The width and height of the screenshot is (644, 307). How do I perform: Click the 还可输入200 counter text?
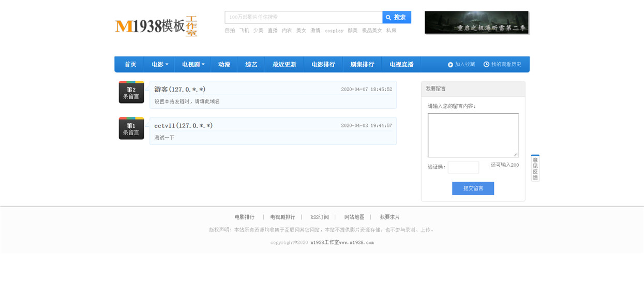pos(505,165)
